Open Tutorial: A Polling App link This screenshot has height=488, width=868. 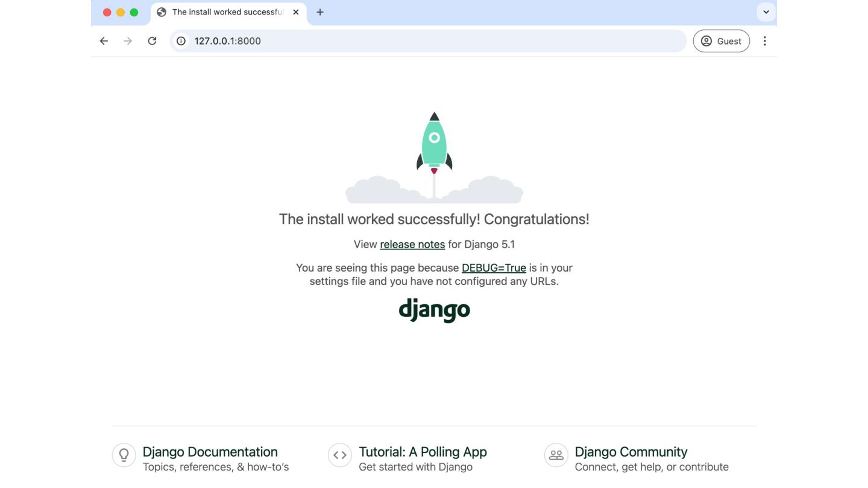423,452
